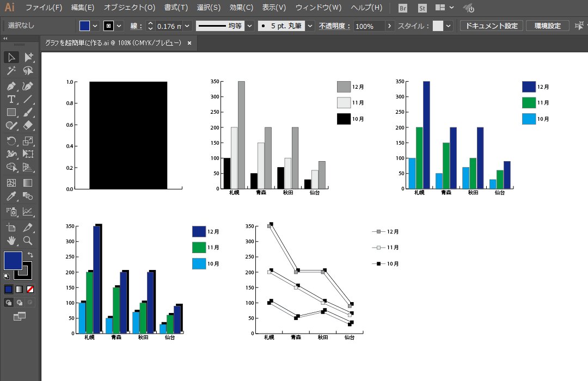Open the ウィンドウ(W) menu
Screen dimensions: 588x381
[x=318, y=8]
